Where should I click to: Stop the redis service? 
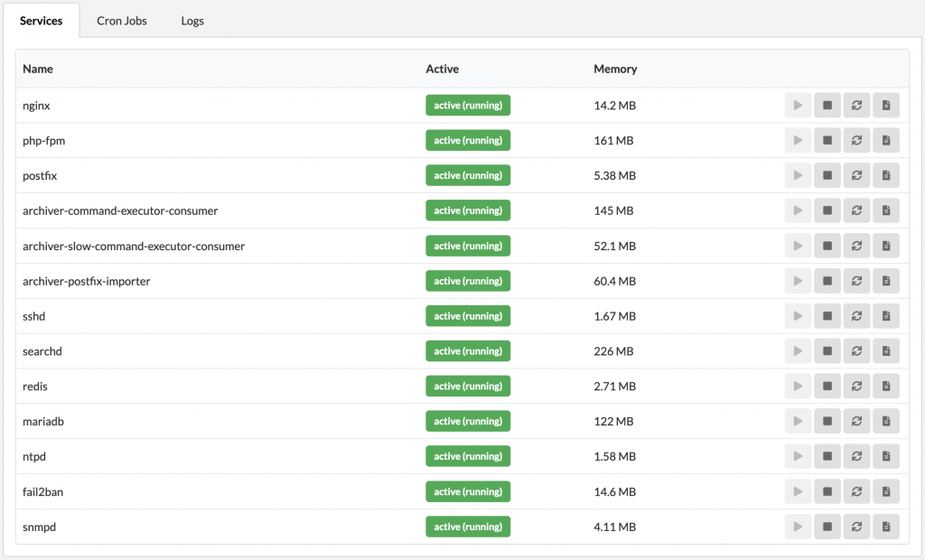click(x=827, y=386)
